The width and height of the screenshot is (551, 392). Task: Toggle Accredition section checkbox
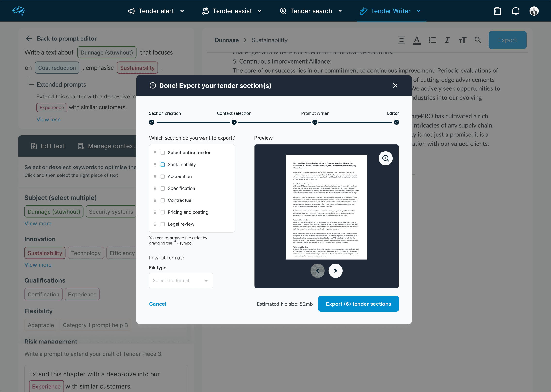tap(162, 176)
